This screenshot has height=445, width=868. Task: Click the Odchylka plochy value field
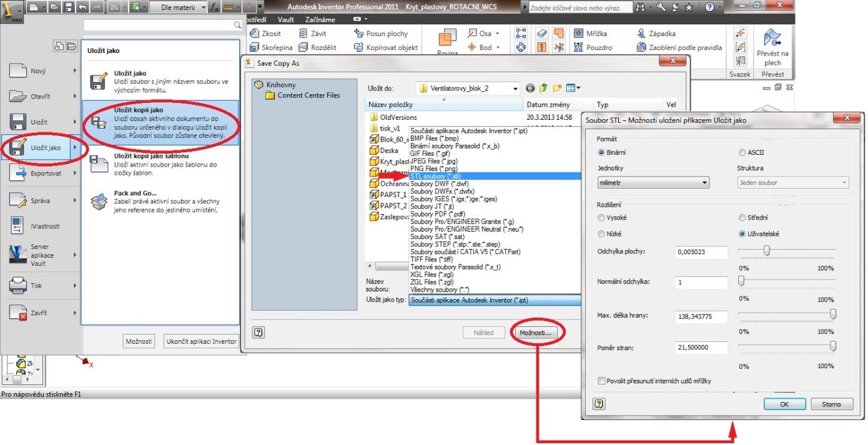(702, 252)
